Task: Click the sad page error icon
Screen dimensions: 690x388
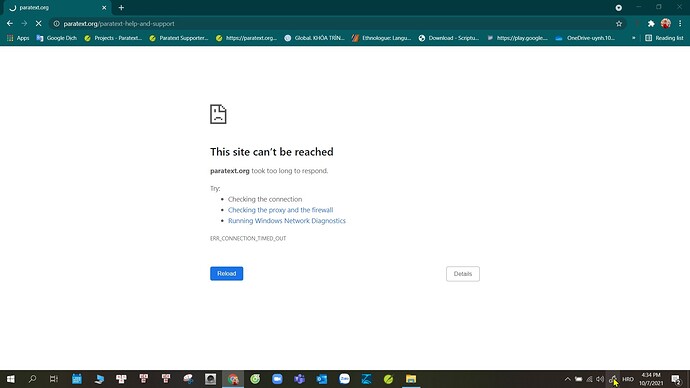Action: click(218, 114)
